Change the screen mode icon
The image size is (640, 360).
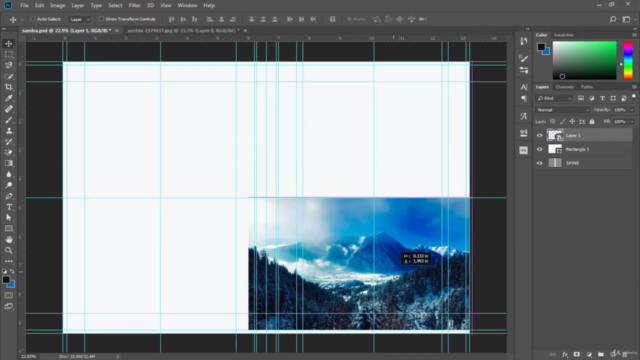(x=9, y=306)
